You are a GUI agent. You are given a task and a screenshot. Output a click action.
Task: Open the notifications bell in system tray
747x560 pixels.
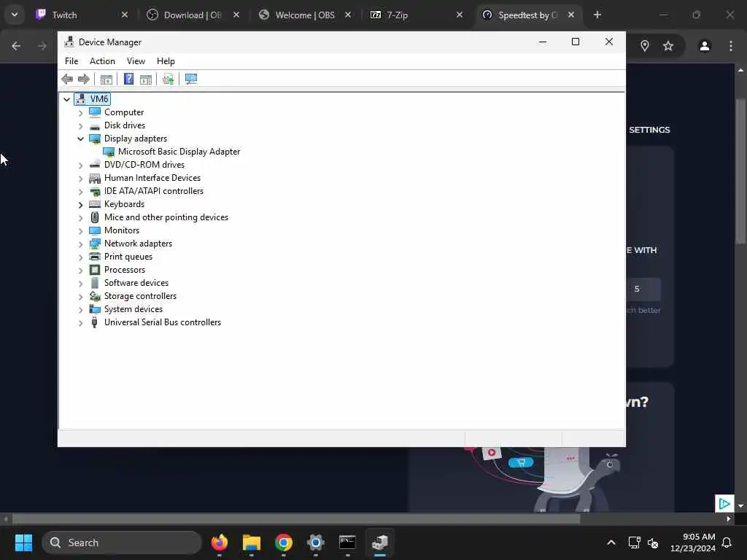pyautogui.click(x=727, y=542)
